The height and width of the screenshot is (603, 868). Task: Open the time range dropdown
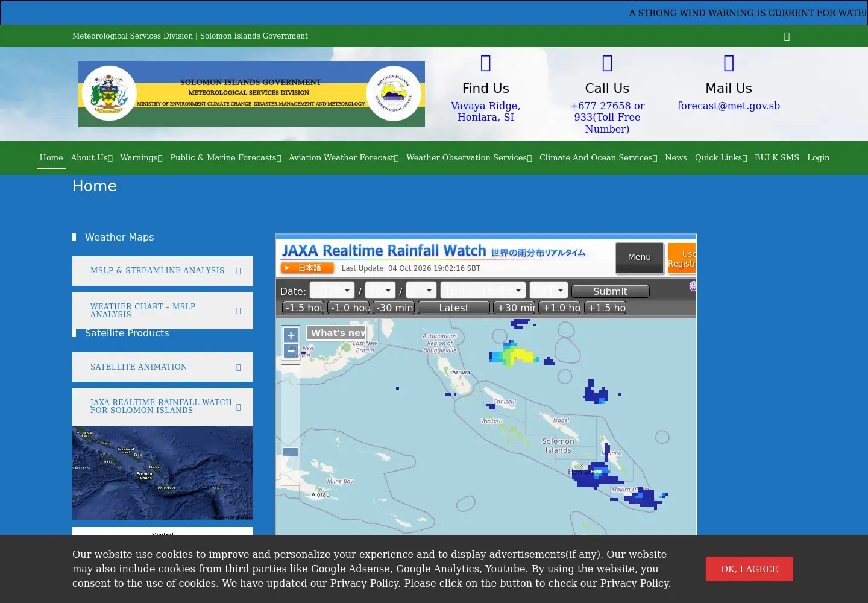click(483, 291)
